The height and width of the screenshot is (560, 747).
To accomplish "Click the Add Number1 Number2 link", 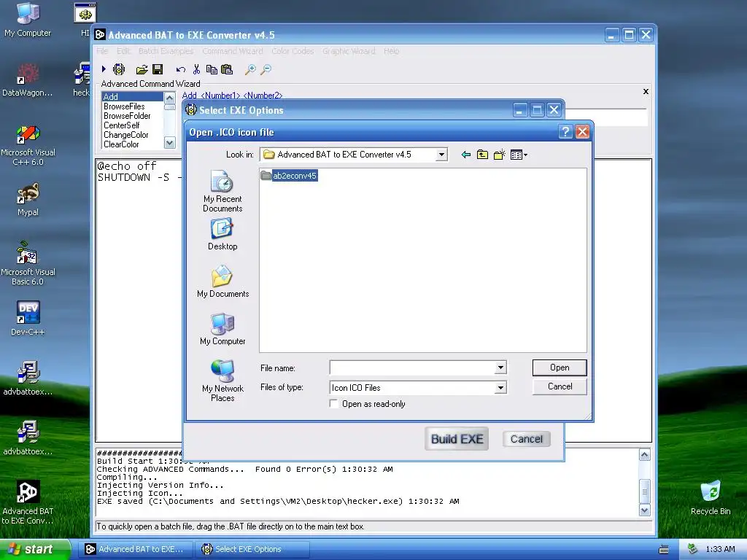I will point(232,96).
